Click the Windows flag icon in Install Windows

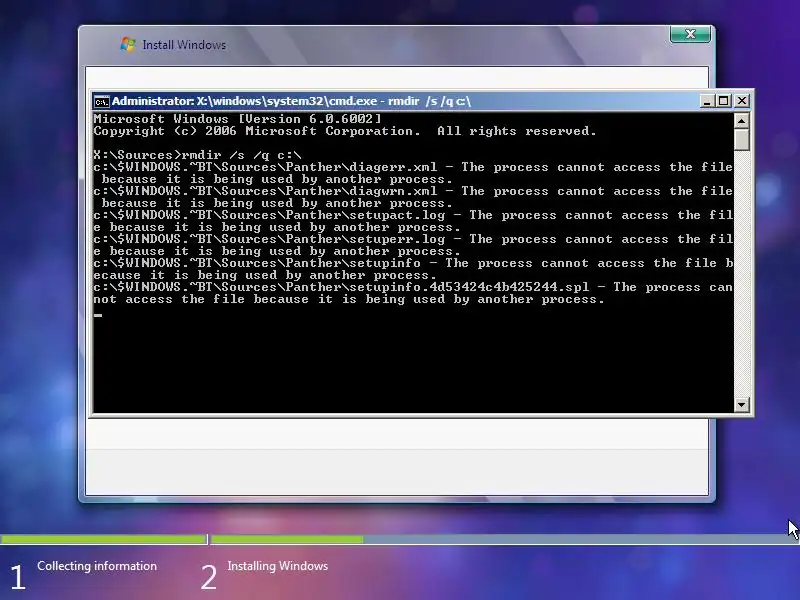click(x=128, y=44)
